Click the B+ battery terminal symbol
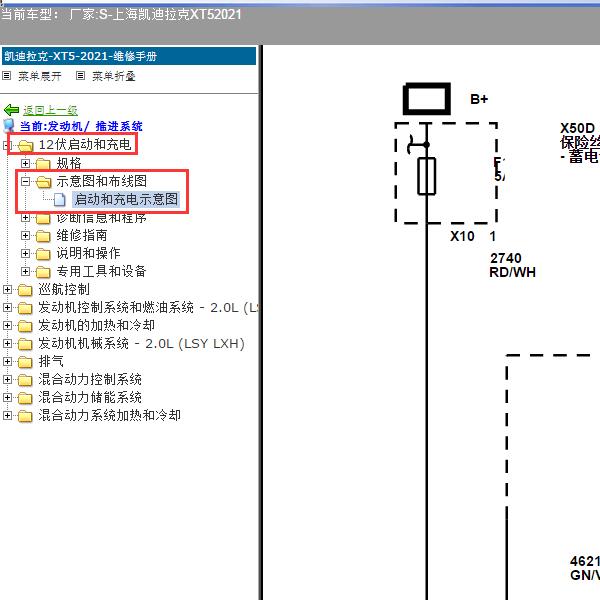Image resolution: width=600 pixels, height=600 pixels. click(x=427, y=99)
